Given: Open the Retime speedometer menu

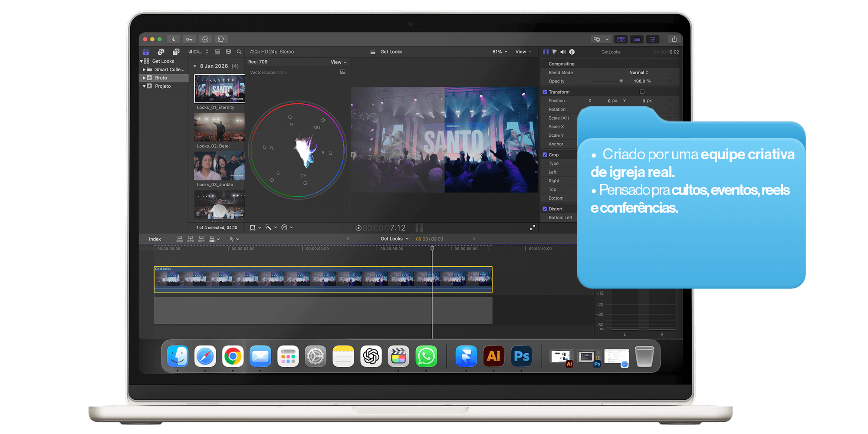Looking at the screenshot, I should click(x=287, y=227).
